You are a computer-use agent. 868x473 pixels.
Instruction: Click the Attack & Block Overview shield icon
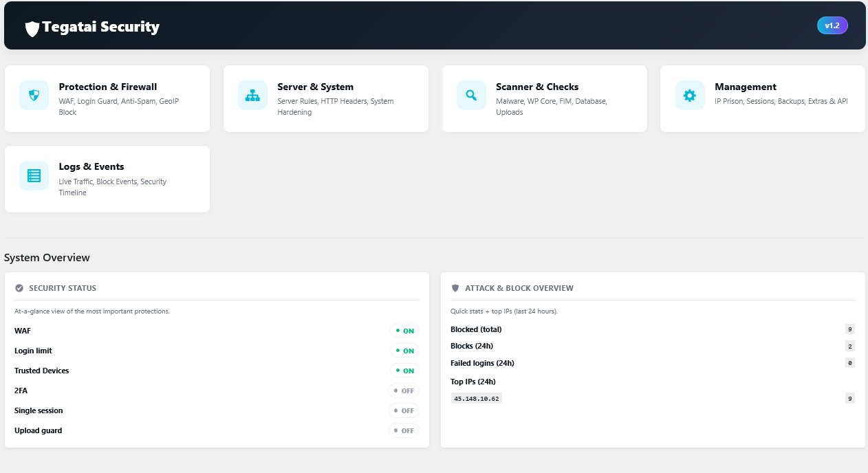(455, 288)
